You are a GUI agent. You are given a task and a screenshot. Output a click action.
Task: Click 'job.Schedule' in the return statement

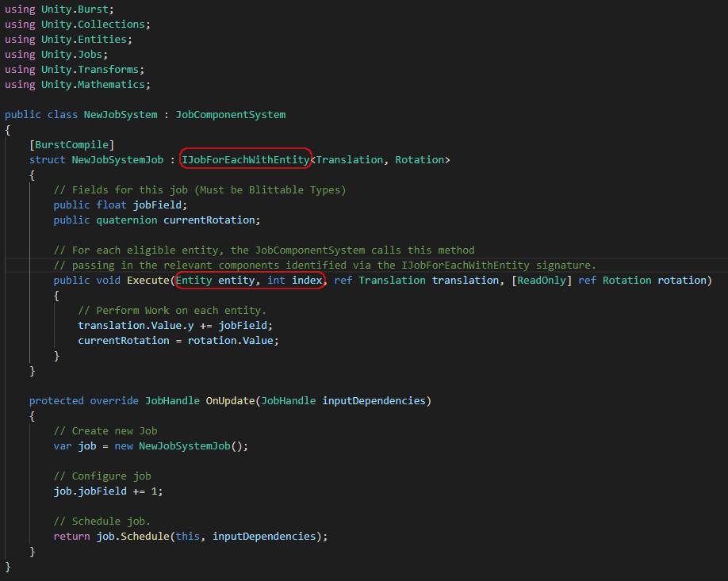[132, 537]
